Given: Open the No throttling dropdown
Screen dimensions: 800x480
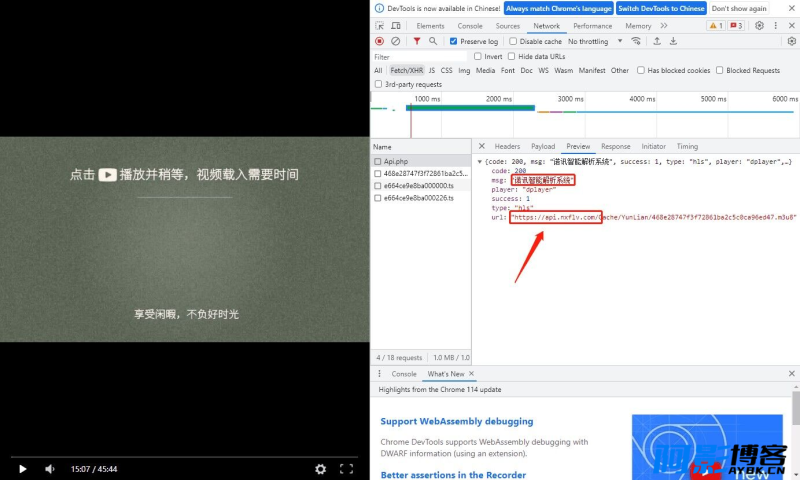Looking at the screenshot, I should [x=595, y=41].
